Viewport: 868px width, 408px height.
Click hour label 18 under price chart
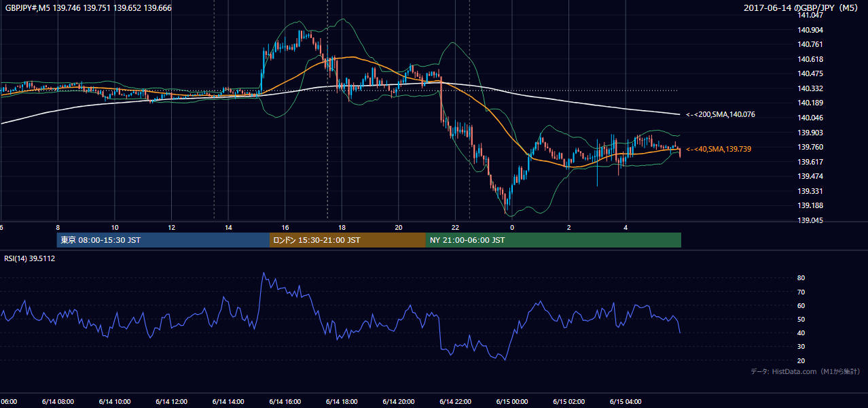click(x=342, y=228)
